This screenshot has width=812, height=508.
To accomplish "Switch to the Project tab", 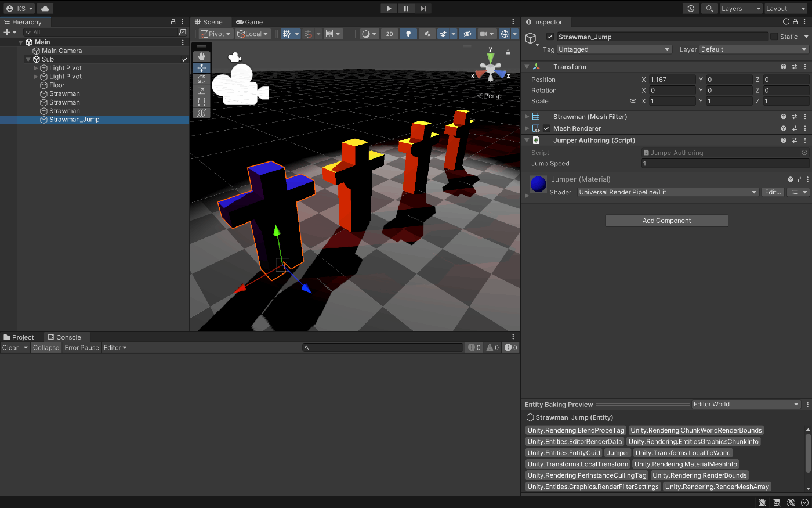I will (x=19, y=337).
